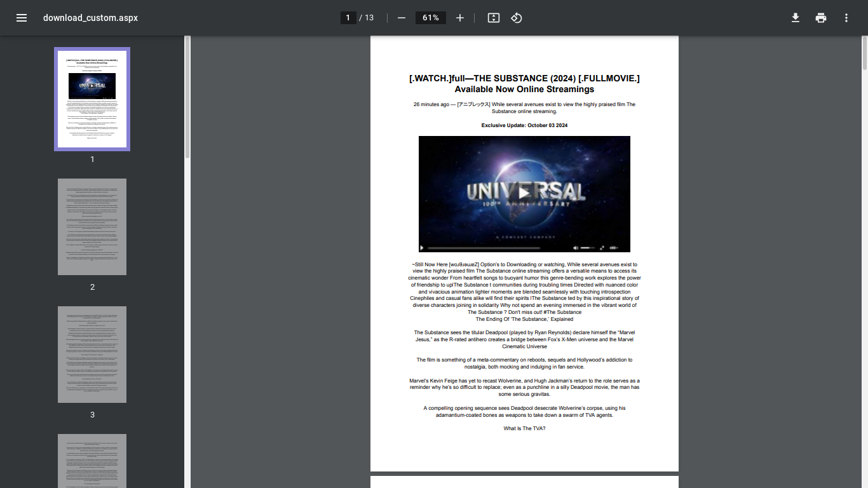Select the page 2 thumbnail

pyautogui.click(x=92, y=227)
